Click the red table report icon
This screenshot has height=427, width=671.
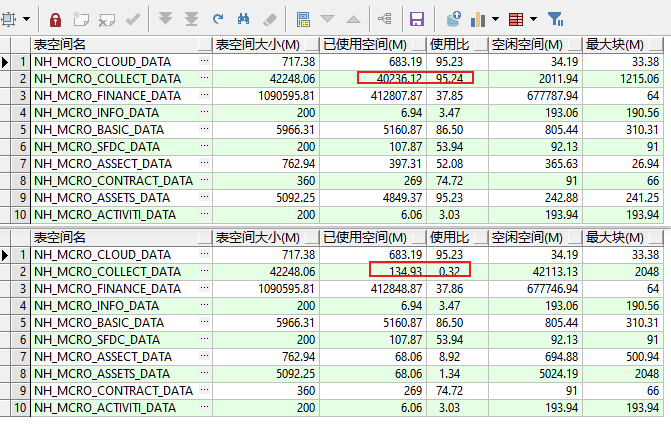(516, 19)
